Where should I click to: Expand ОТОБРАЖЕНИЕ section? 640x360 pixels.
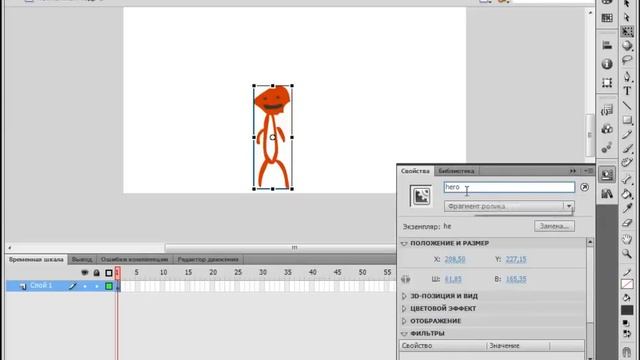404,321
